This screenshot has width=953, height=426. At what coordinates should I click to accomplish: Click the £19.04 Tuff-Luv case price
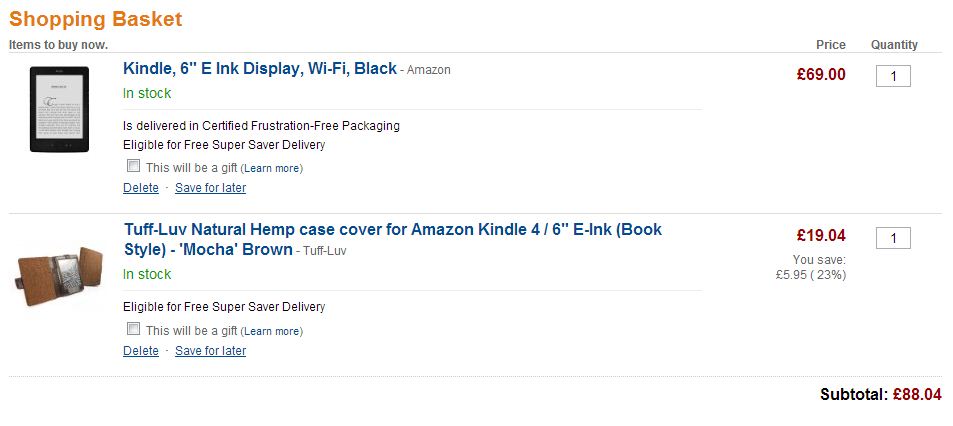(821, 235)
